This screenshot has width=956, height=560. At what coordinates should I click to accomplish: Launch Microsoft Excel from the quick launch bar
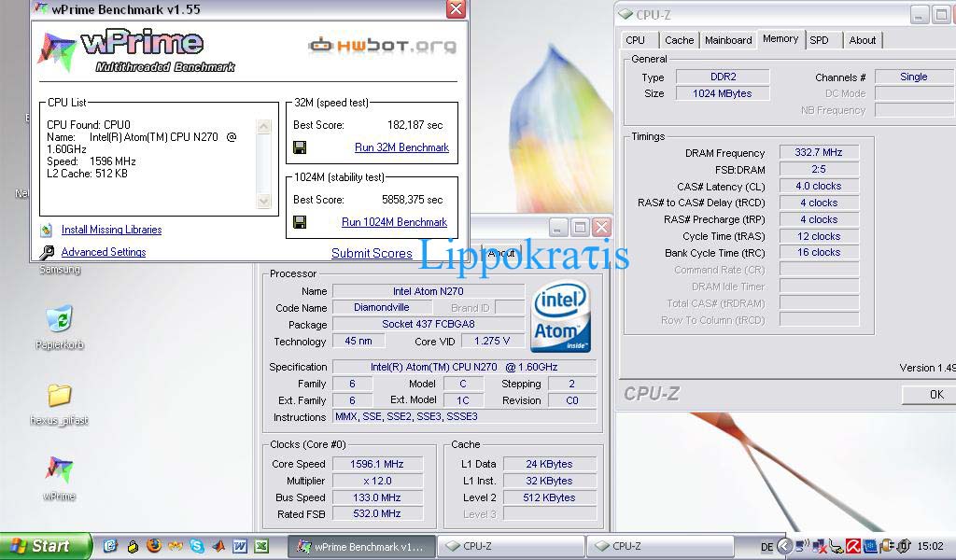point(261,545)
